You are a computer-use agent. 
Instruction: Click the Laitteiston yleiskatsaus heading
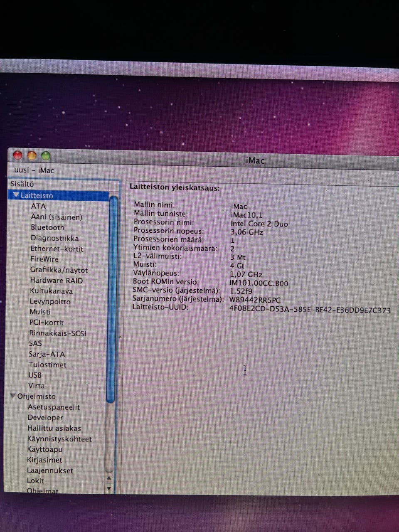coord(174,187)
